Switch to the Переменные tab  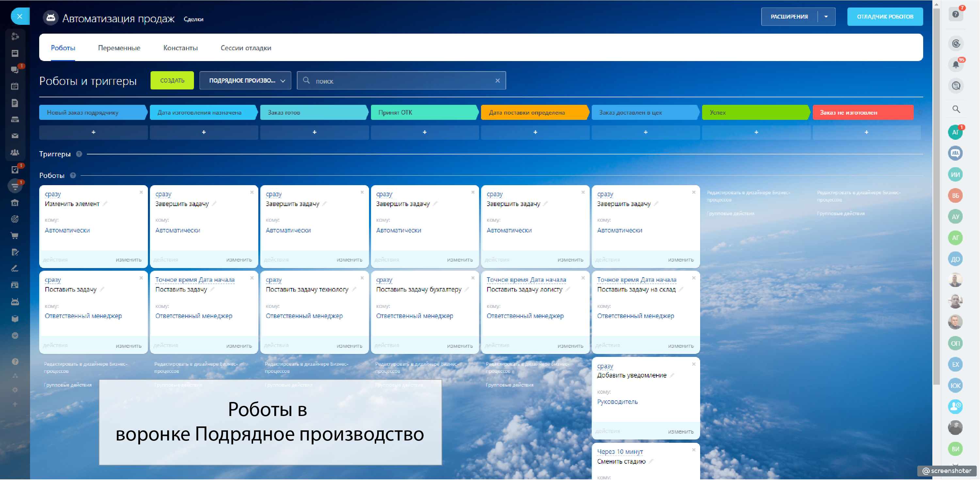click(119, 48)
